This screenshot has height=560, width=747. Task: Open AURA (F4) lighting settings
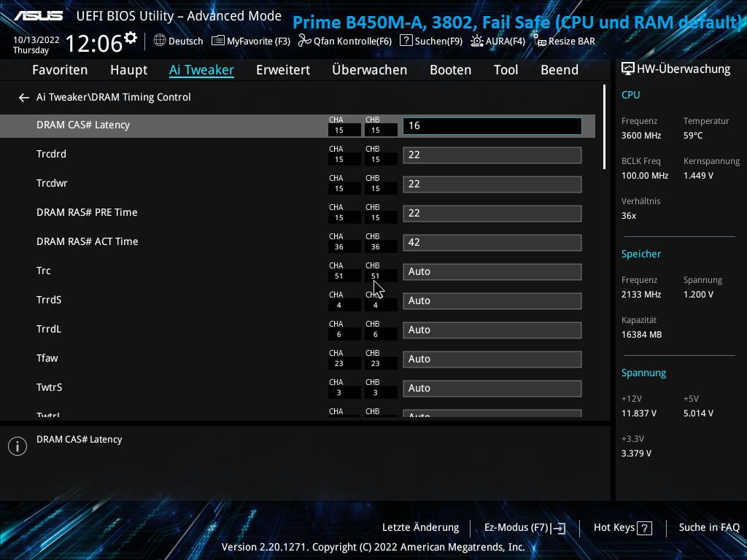pyautogui.click(x=498, y=41)
